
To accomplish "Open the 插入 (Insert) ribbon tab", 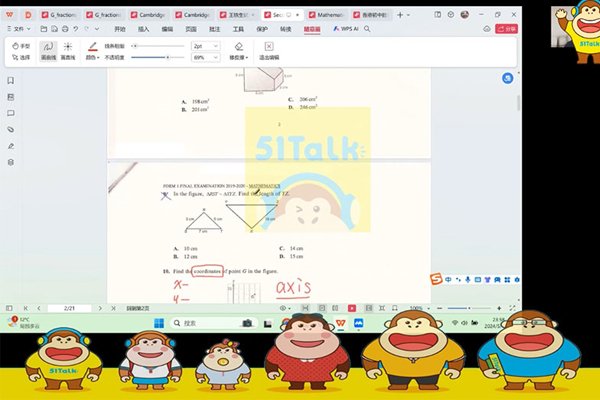I will coord(143,29).
